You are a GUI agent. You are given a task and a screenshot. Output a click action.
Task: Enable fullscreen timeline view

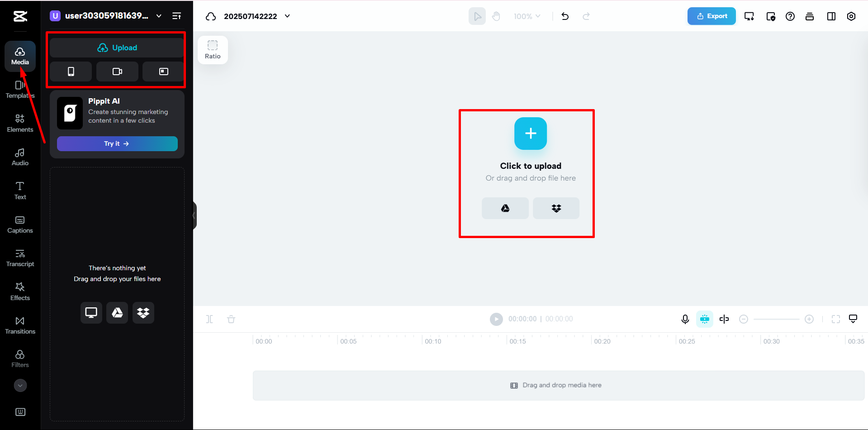click(836, 319)
